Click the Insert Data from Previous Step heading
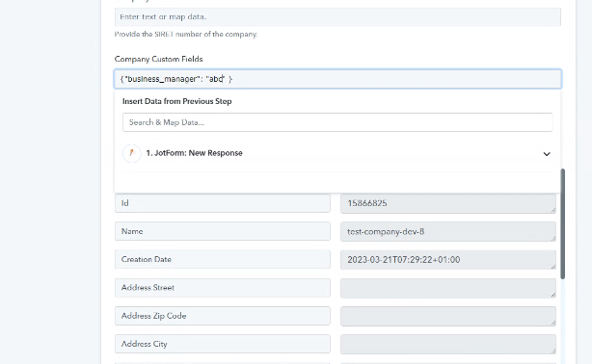592x364 pixels. (x=177, y=101)
